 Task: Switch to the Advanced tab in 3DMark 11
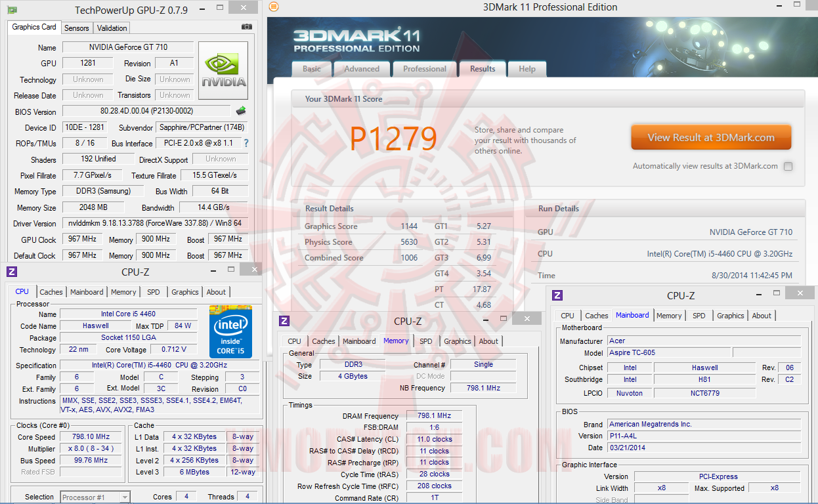click(x=362, y=69)
